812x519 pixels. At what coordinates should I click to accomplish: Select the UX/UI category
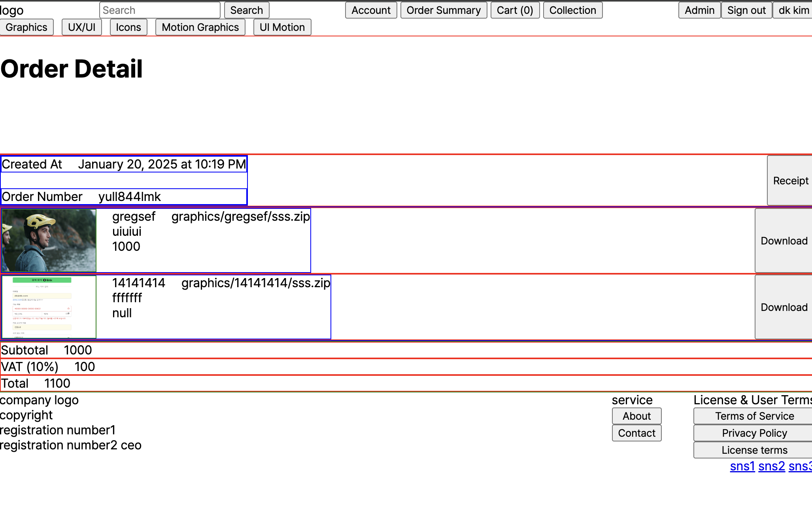tap(81, 27)
